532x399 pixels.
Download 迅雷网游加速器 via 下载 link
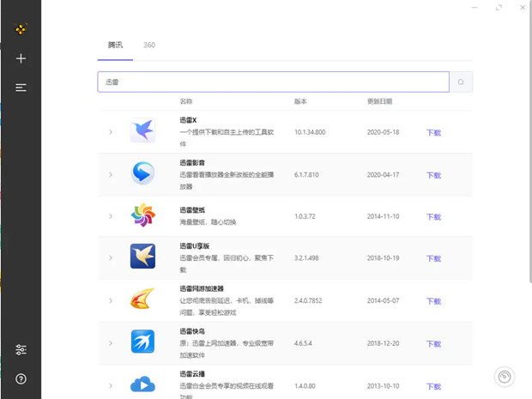pyautogui.click(x=433, y=301)
